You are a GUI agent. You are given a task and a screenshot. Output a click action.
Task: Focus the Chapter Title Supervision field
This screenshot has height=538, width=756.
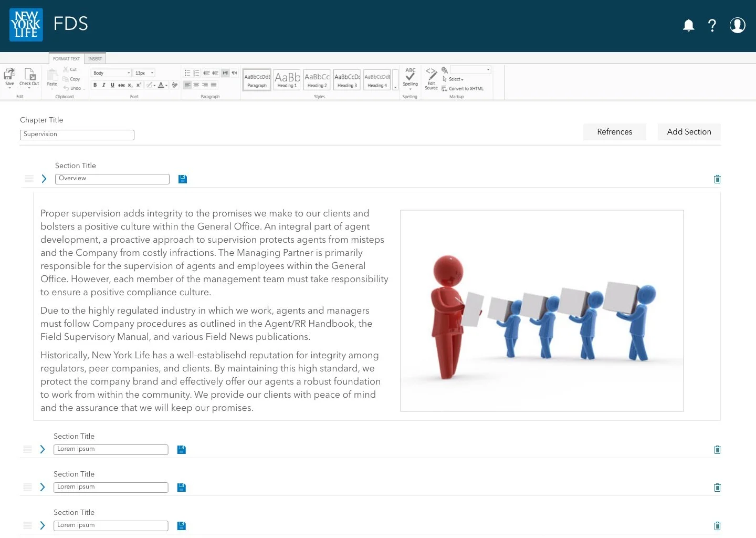pyautogui.click(x=77, y=135)
